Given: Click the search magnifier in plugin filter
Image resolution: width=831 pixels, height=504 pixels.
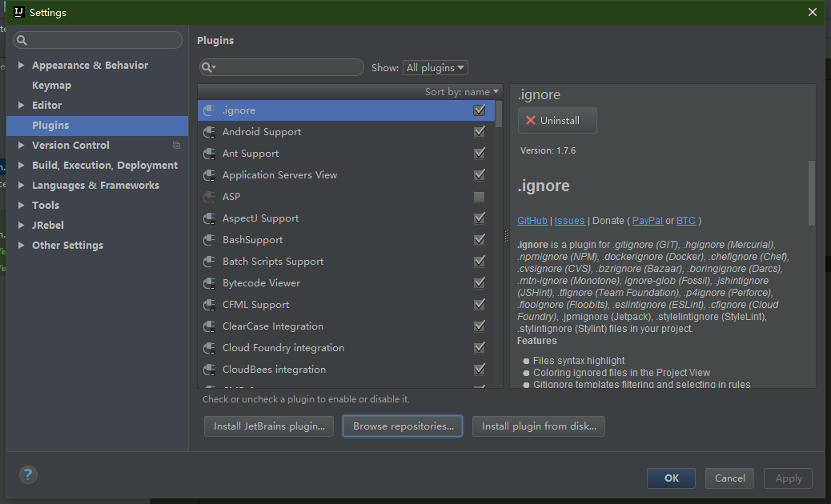Looking at the screenshot, I should (x=208, y=67).
